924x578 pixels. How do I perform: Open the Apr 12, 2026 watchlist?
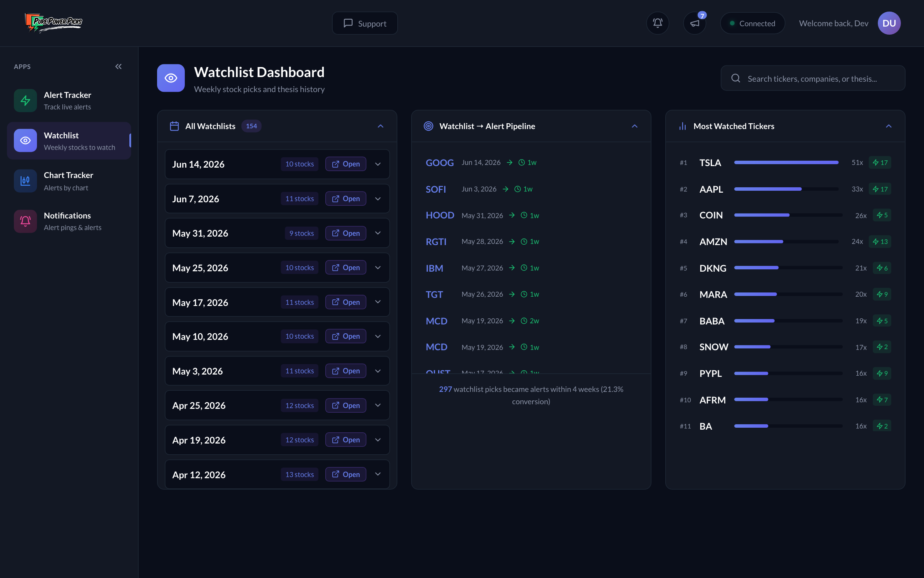tap(346, 475)
